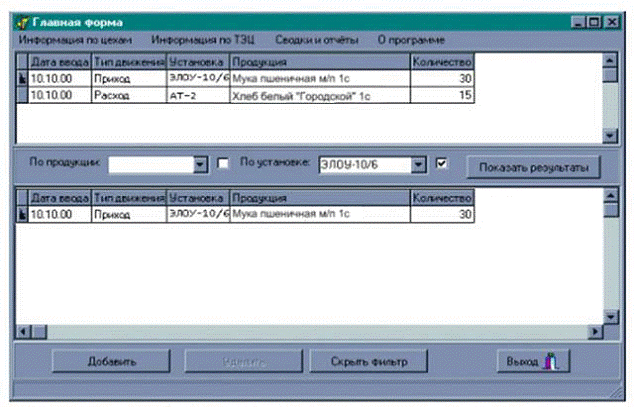Screen dimensions: 634x407
Task: Click 'Продукция' column header in bottom grid
Action: point(319,198)
